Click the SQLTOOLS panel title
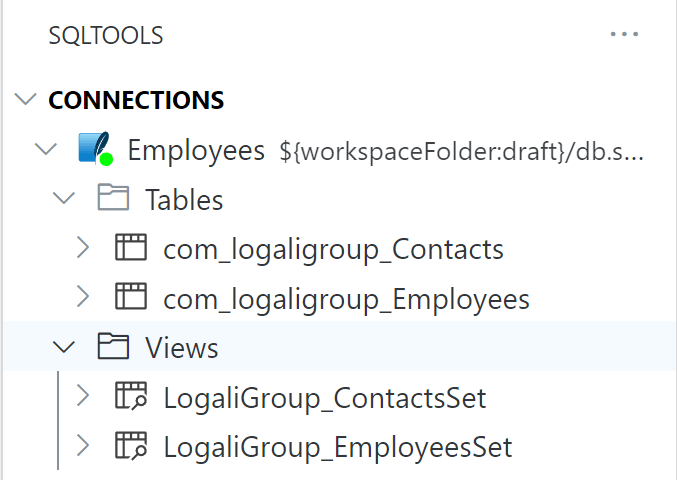Image resolution: width=677 pixels, height=480 pixels. click(106, 35)
